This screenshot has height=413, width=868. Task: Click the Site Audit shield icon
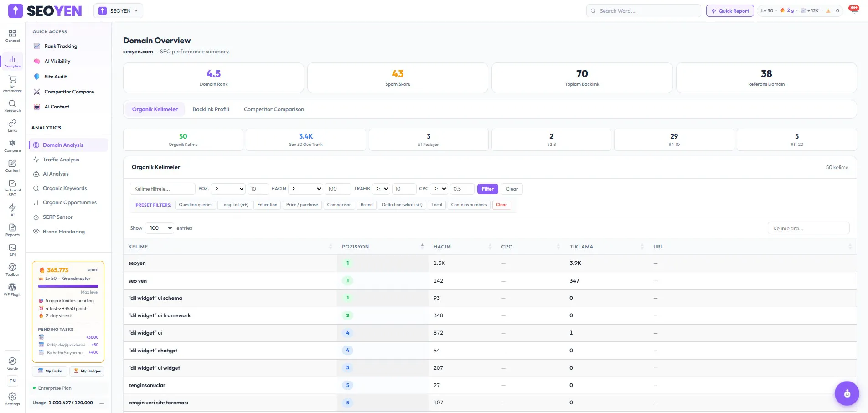coord(37,77)
